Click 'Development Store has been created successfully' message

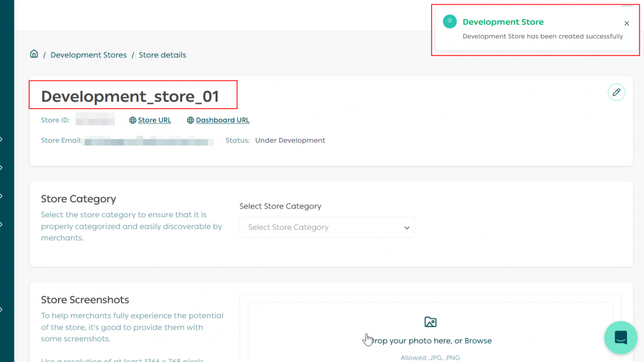coord(543,37)
